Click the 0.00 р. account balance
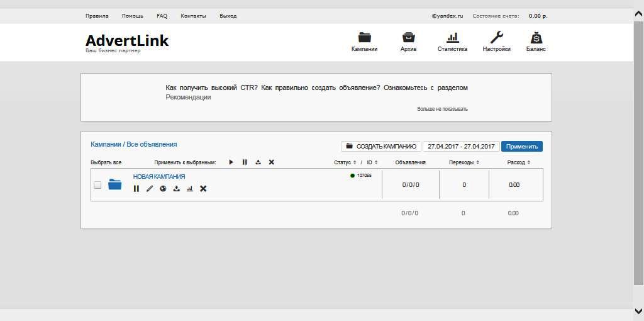 (538, 16)
